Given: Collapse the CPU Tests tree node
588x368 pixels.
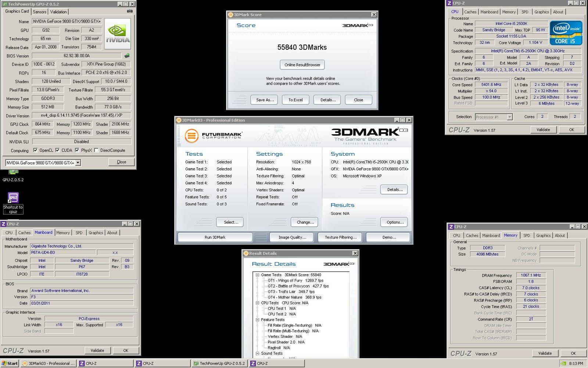Looking at the screenshot, I should [x=258, y=303].
